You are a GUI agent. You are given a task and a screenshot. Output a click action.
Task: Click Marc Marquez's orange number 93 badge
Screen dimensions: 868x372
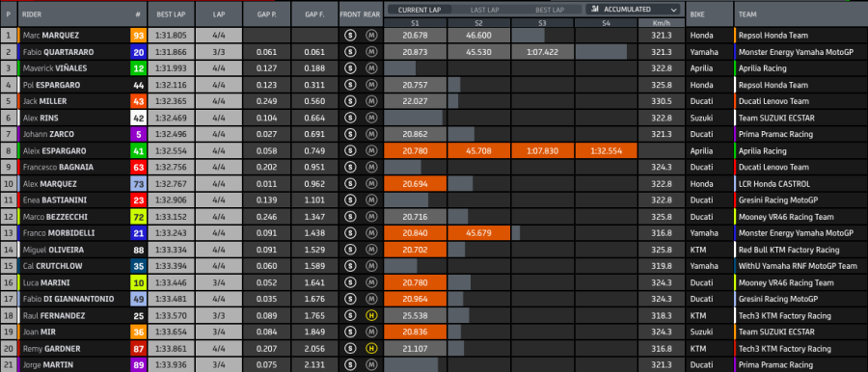coord(138,36)
